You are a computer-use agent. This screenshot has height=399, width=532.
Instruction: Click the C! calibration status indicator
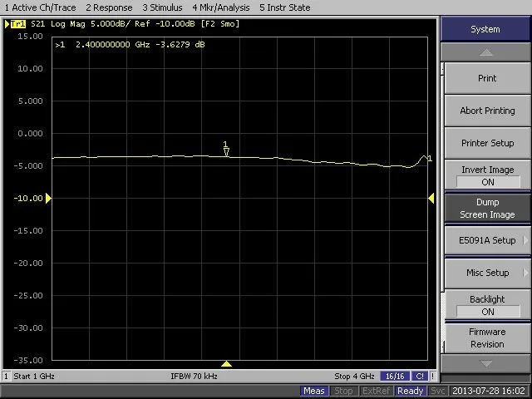click(420, 376)
